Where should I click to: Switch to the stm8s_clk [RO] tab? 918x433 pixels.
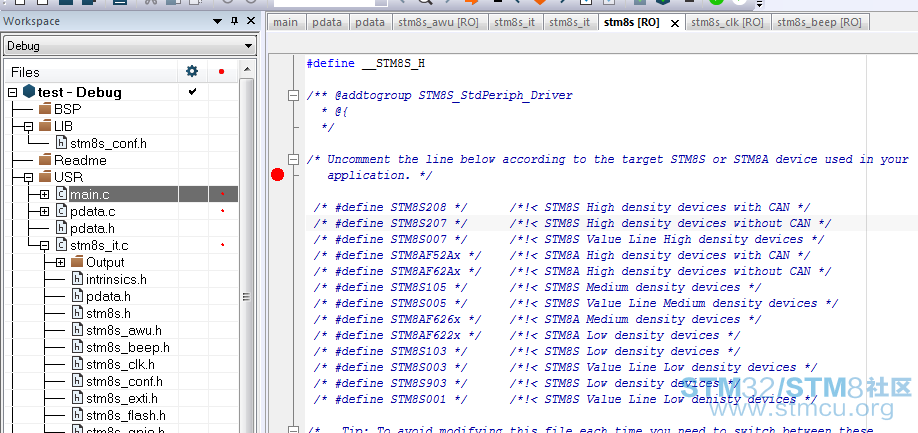pyautogui.click(x=727, y=22)
